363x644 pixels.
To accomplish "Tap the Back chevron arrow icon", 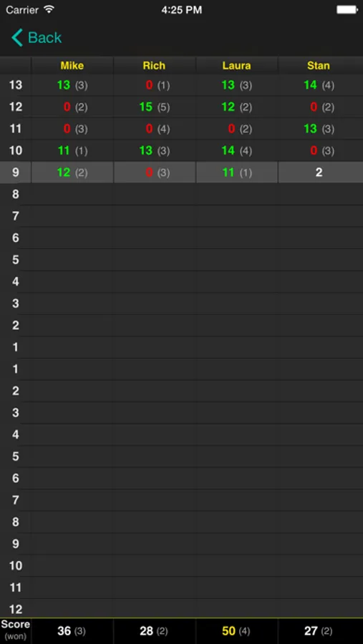I will click(17, 38).
